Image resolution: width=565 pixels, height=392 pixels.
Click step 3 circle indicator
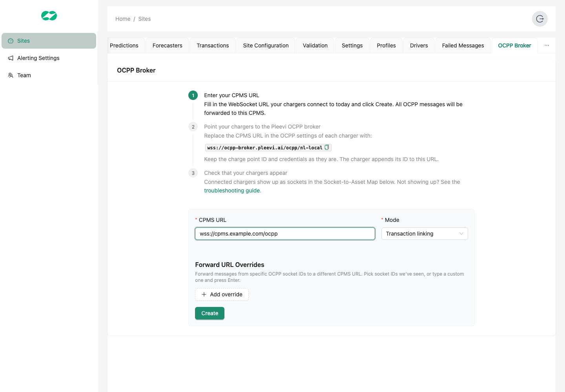coord(193,173)
